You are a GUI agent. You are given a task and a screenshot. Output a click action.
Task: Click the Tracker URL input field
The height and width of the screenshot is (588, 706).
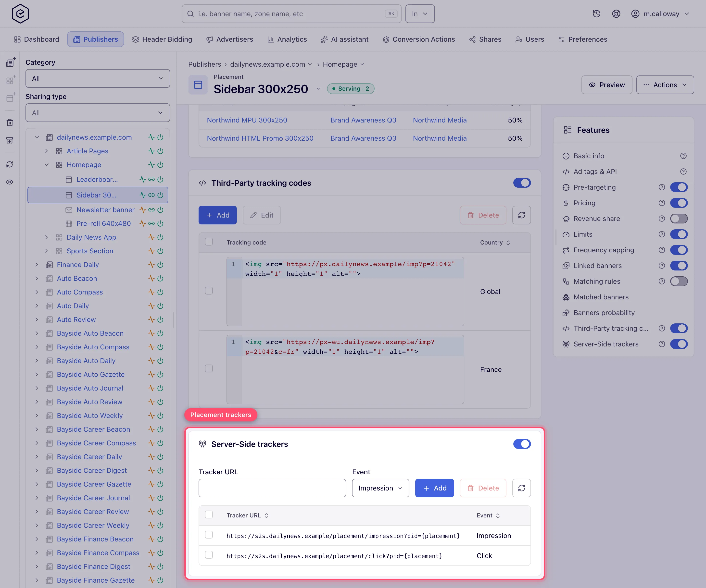(x=272, y=488)
